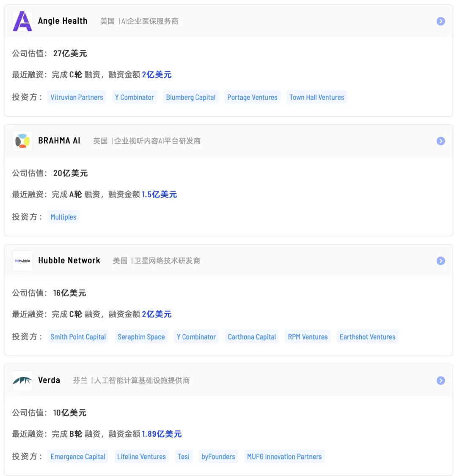Click the Hubble Network company name

pos(69,260)
